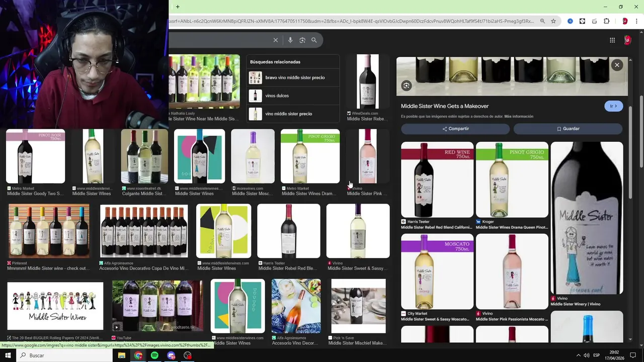
Task: Open the morewines.com Moscato result
Action: pos(253,156)
